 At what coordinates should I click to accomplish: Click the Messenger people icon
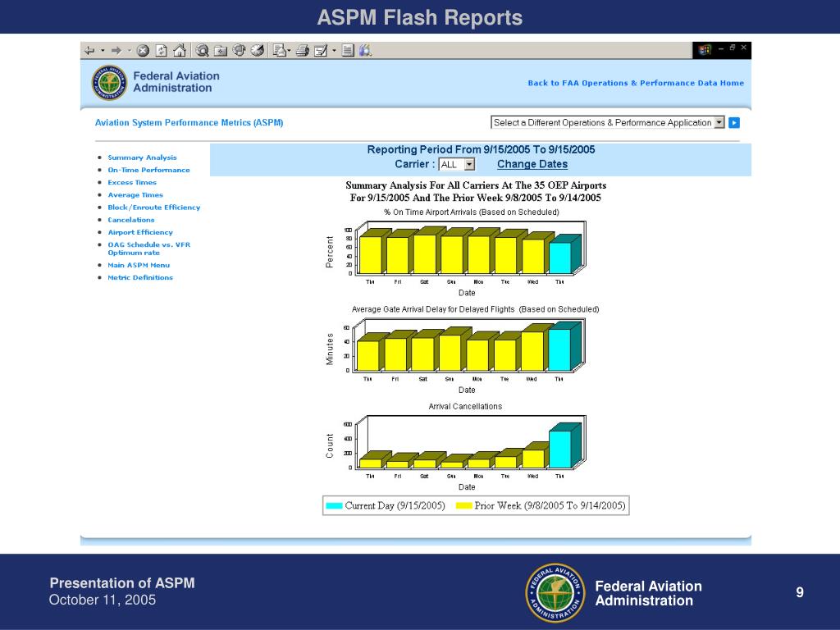pyautogui.click(x=366, y=50)
